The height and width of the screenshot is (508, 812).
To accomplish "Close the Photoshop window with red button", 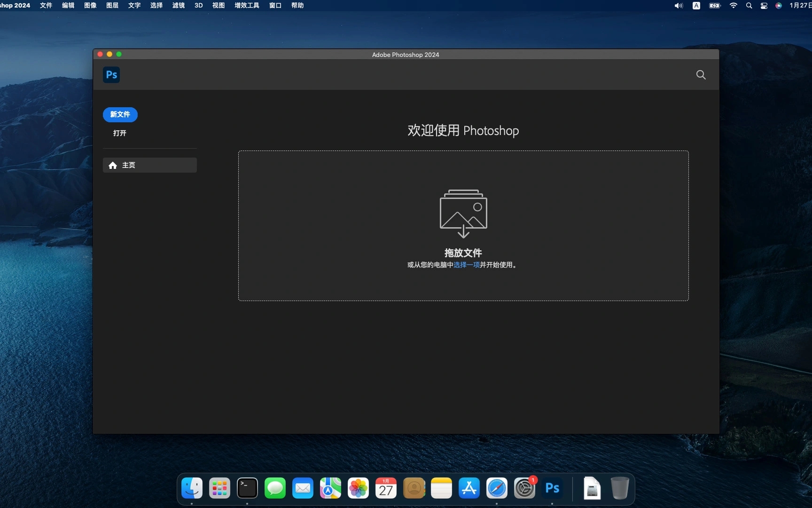I will coord(100,54).
